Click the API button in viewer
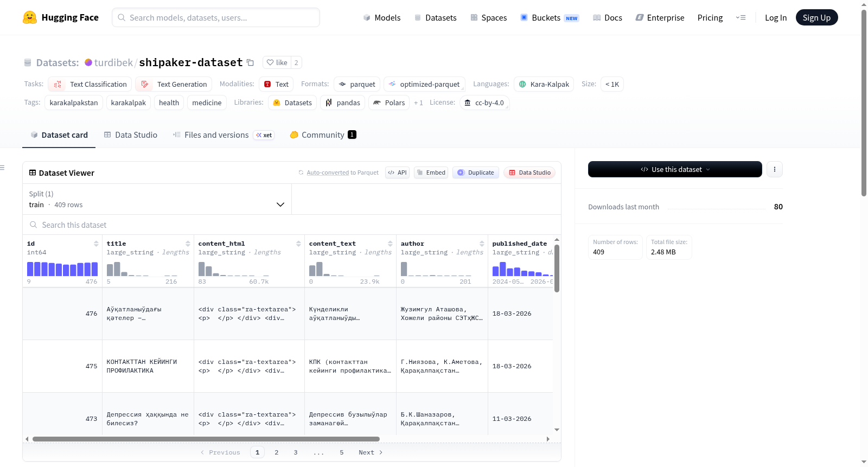 coord(397,172)
